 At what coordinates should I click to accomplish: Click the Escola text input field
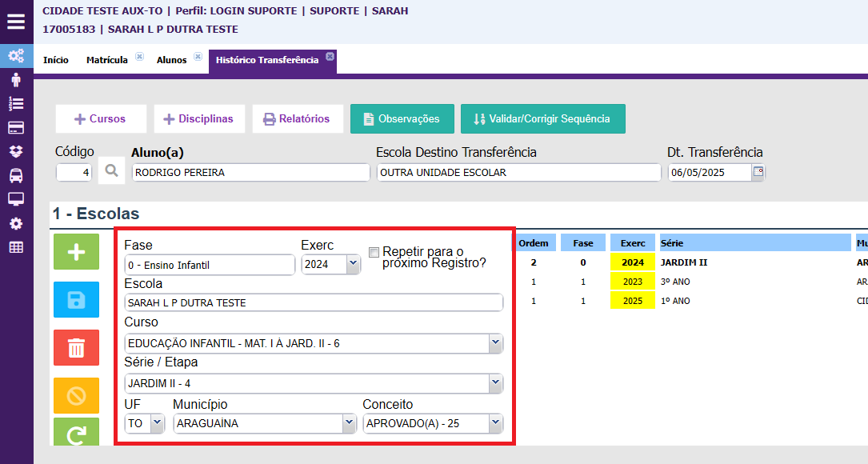(314, 302)
